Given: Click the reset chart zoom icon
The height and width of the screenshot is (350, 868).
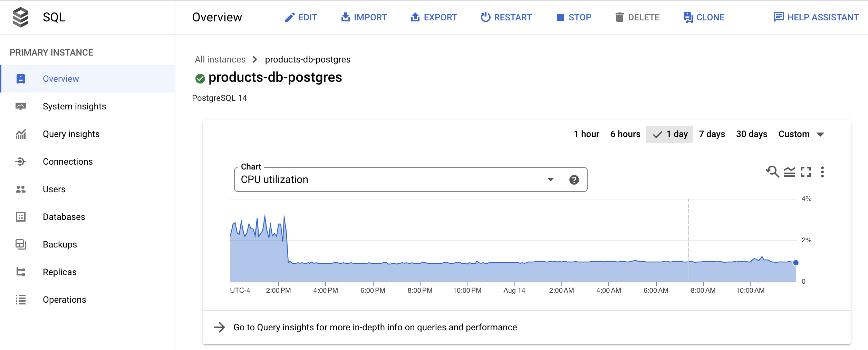Looking at the screenshot, I should click(772, 172).
